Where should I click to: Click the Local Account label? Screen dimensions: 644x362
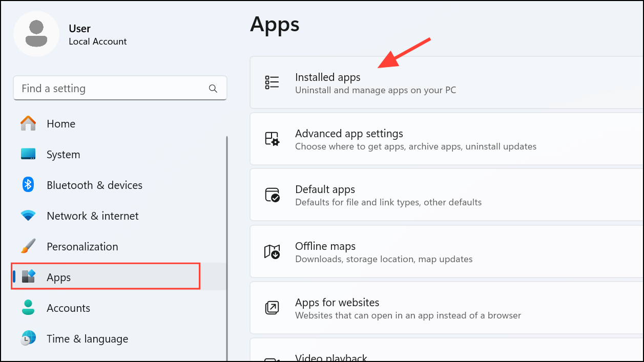(98, 41)
